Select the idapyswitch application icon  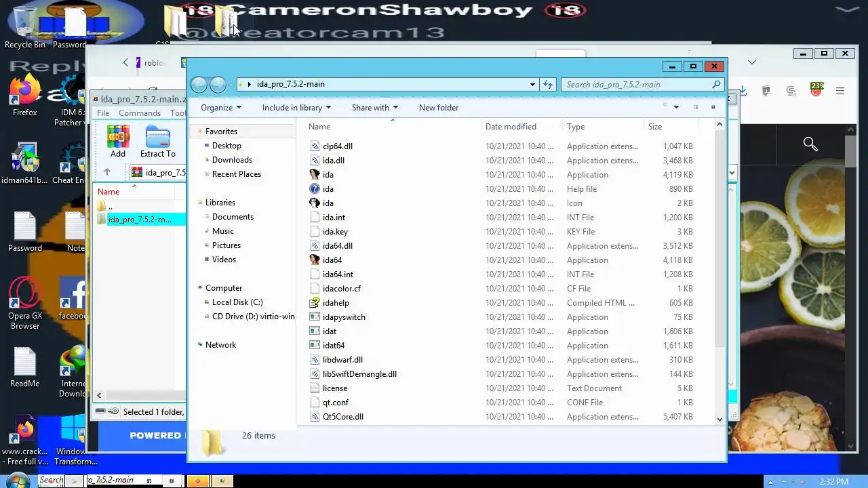point(315,317)
